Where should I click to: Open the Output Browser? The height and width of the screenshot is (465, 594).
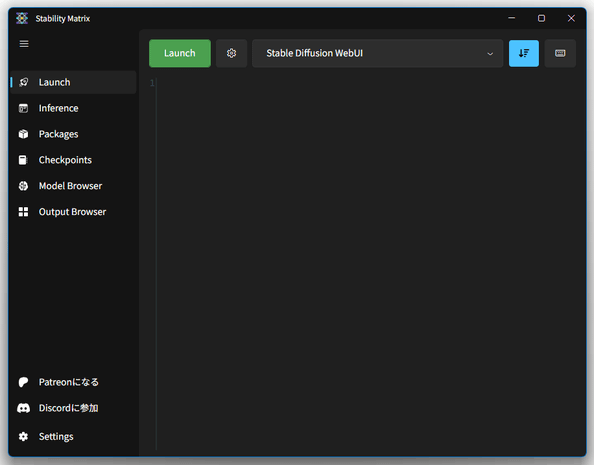tap(73, 211)
